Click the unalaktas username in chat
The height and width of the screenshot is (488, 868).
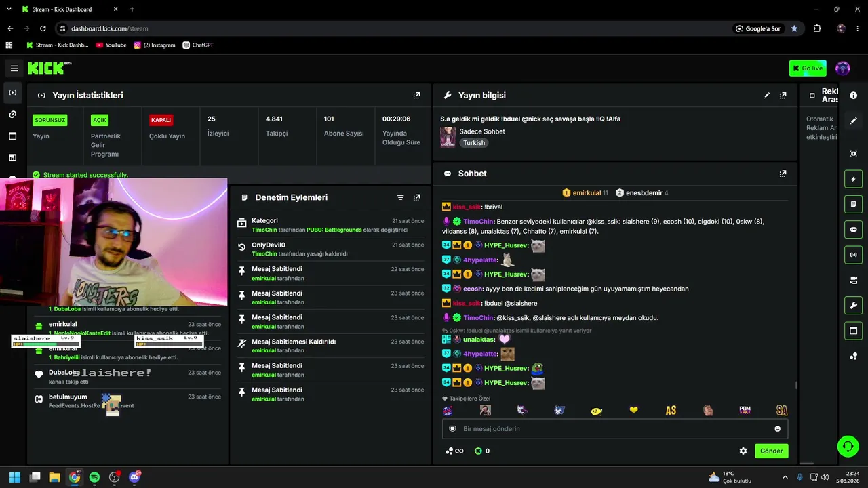[x=479, y=340]
